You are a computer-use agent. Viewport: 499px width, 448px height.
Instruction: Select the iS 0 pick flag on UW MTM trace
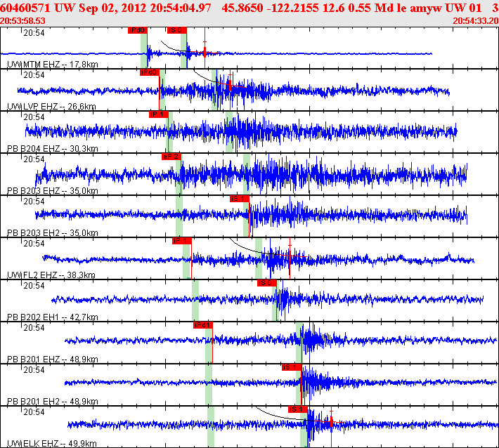(x=177, y=30)
